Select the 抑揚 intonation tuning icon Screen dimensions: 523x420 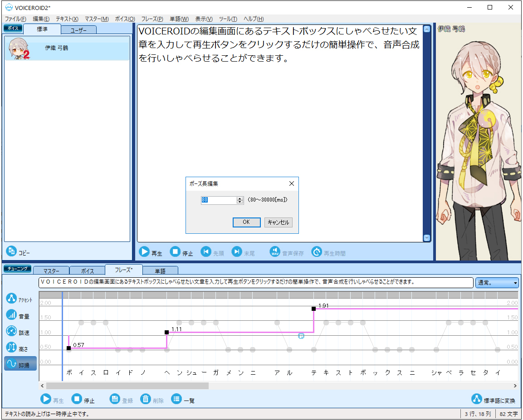(x=11, y=364)
